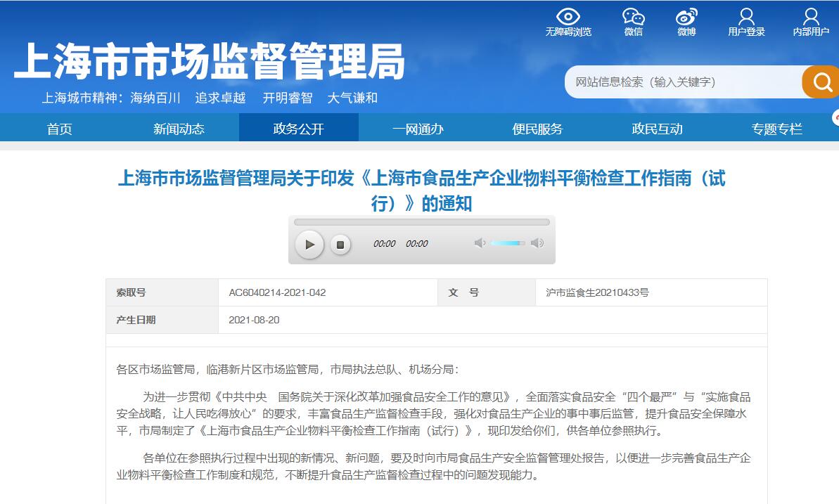
Task: Go to the 首页 nav item
Action: click(59, 129)
